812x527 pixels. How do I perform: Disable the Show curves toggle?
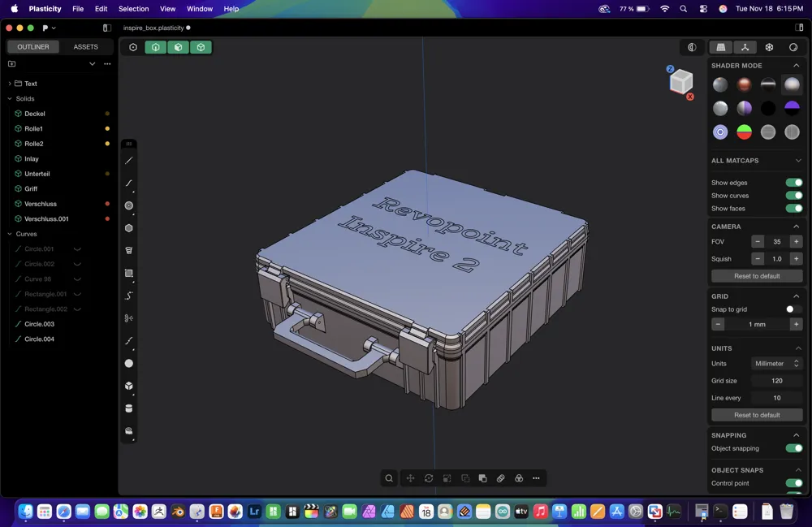pyautogui.click(x=794, y=195)
